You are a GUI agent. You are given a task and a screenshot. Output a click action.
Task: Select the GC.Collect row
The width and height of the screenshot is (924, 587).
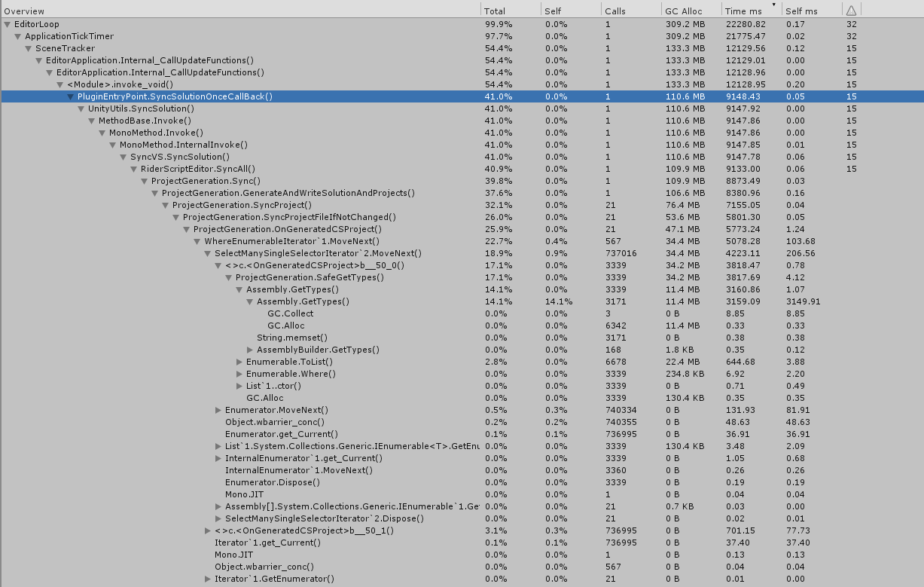tap(462, 313)
